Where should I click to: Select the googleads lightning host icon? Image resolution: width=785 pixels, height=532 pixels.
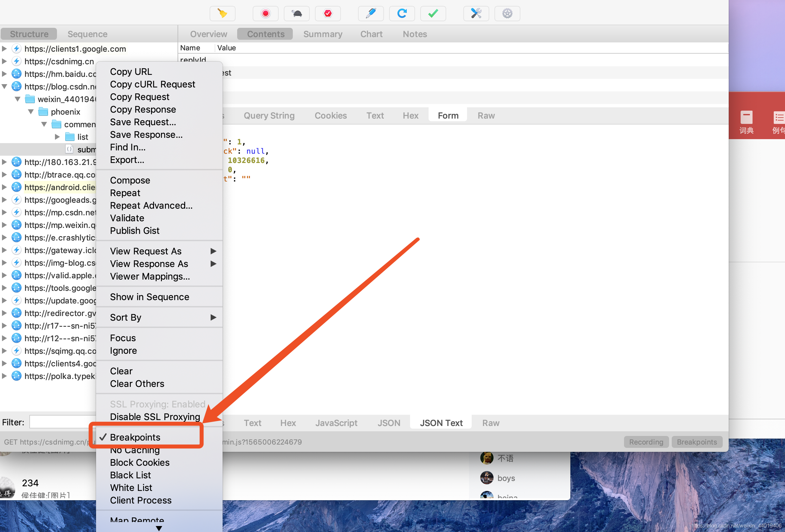17,200
